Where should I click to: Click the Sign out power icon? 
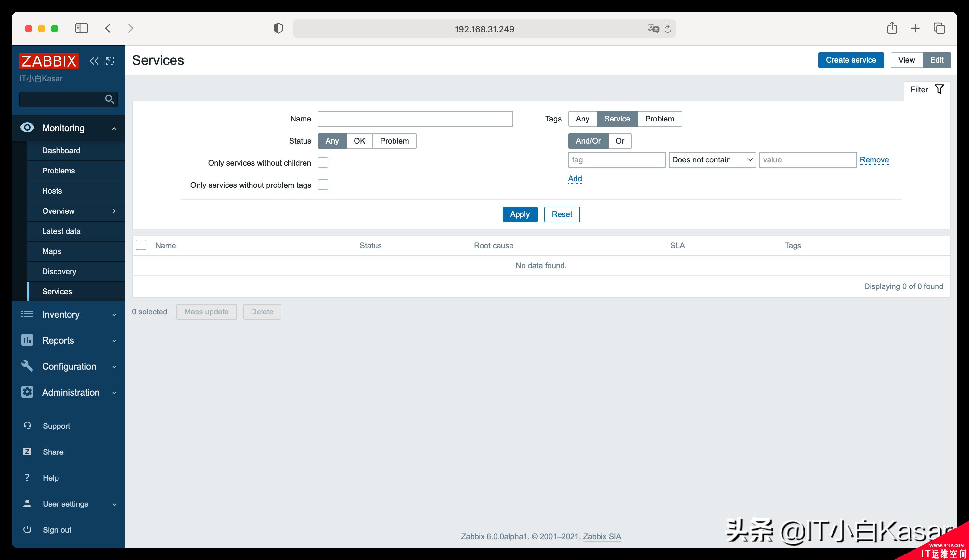click(27, 529)
